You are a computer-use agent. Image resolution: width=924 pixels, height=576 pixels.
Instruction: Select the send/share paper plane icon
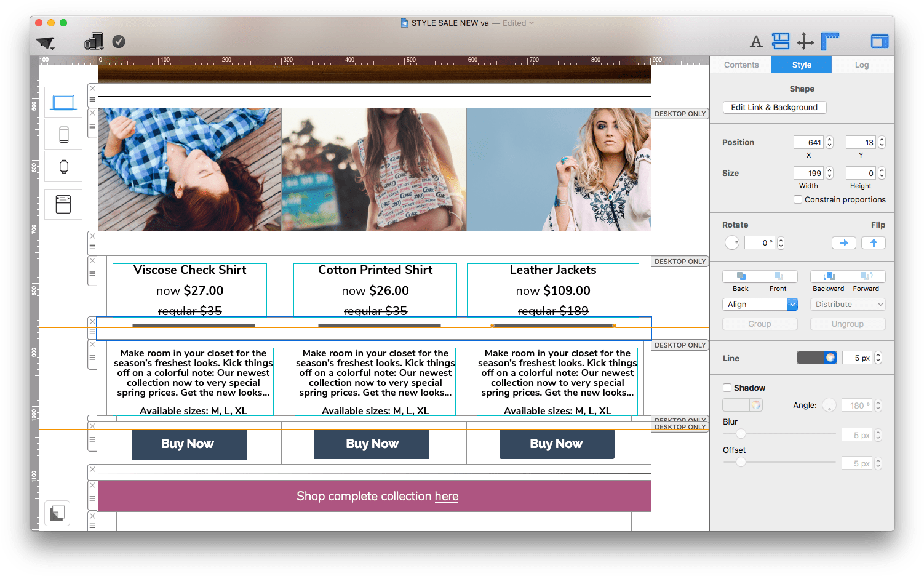coord(45,42)
